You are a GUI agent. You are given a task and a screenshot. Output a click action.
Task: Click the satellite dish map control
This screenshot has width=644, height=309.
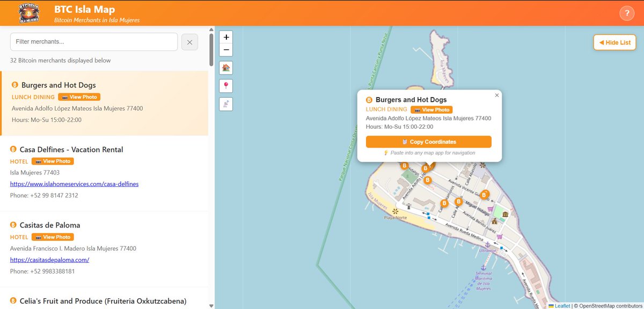226,104
